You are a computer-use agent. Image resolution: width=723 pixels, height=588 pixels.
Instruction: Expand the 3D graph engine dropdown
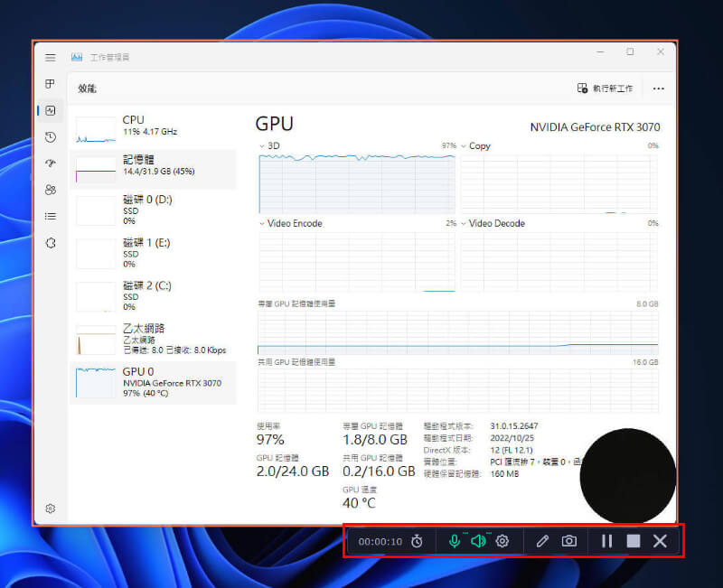262,146
